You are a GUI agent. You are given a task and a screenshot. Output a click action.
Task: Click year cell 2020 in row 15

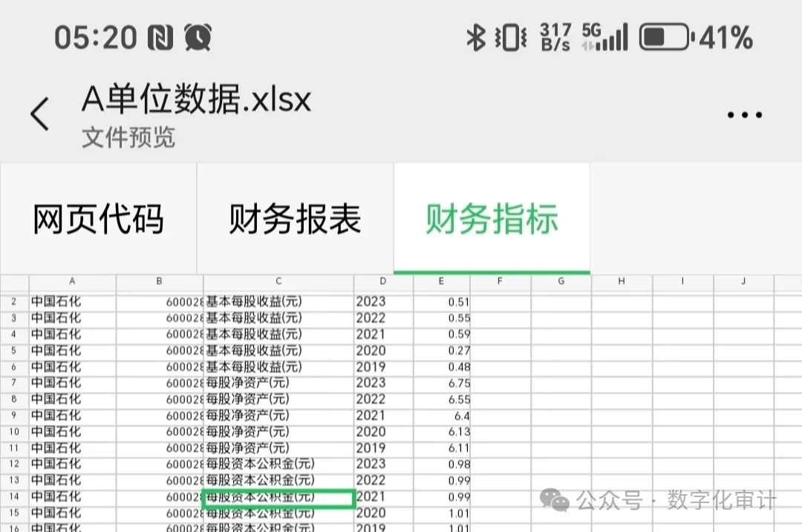tap(383, 513)
